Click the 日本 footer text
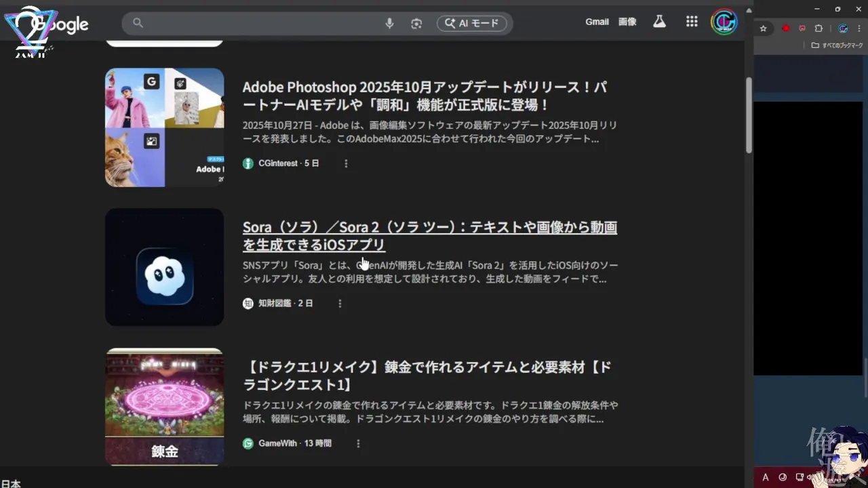 [10, 483]
